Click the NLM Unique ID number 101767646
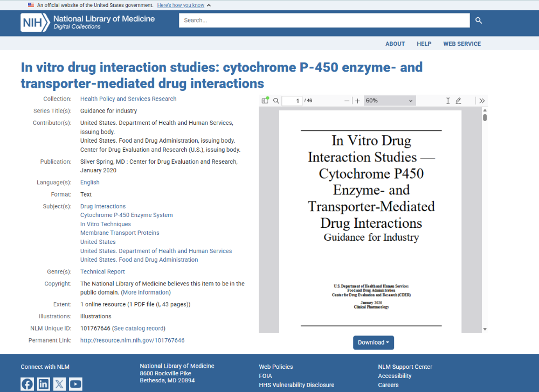539x392 pixels. pyautogui.click(x=95, y=328)
